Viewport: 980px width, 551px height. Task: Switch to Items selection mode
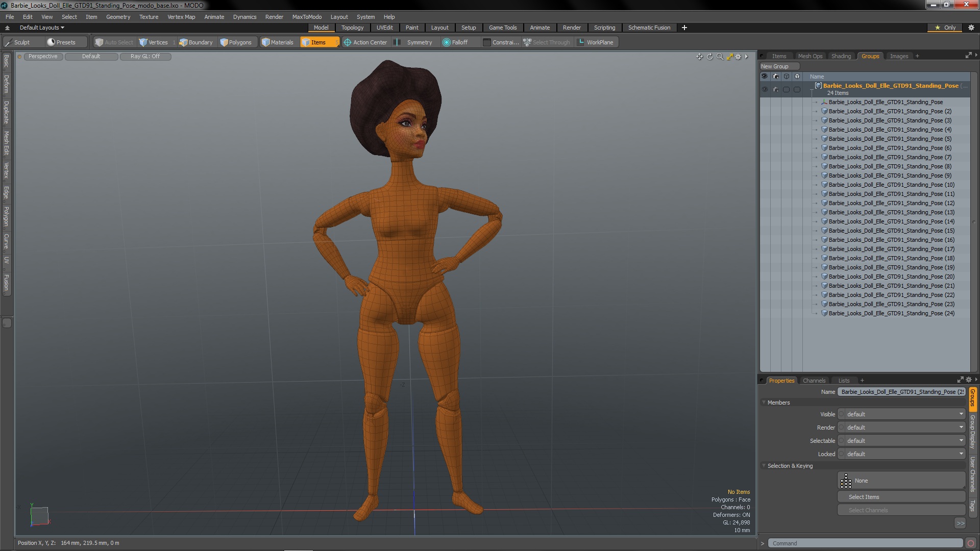coord(319,42)
